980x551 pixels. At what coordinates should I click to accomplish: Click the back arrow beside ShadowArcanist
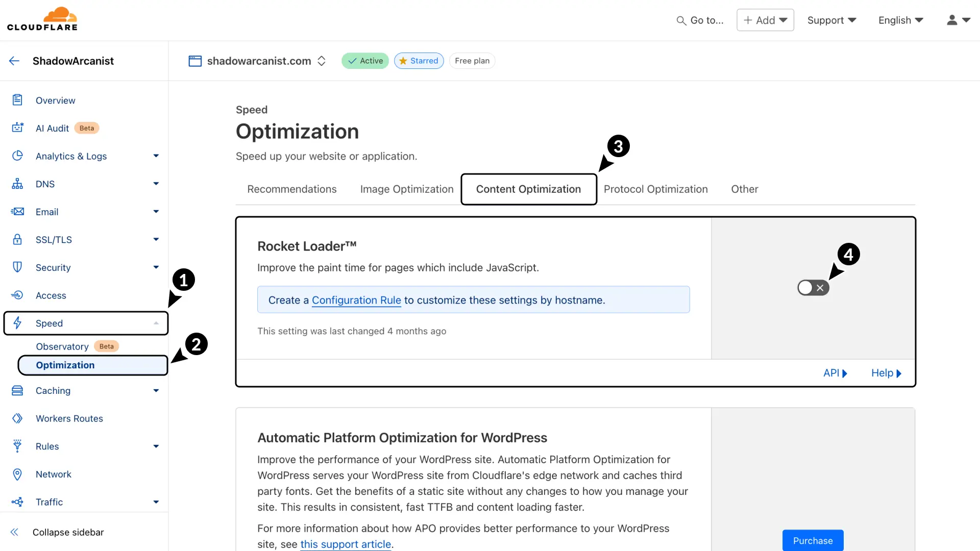point(14,61)
